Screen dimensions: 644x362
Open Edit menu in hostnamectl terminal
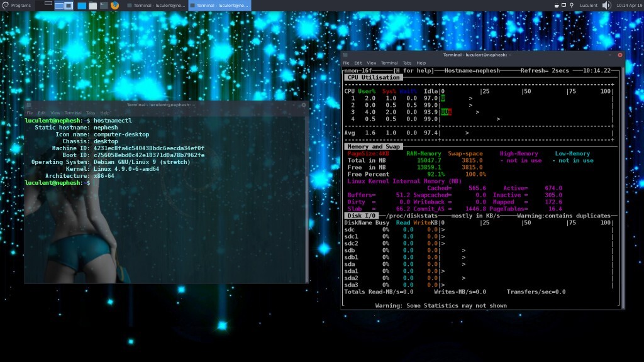[x=40, y=113]
